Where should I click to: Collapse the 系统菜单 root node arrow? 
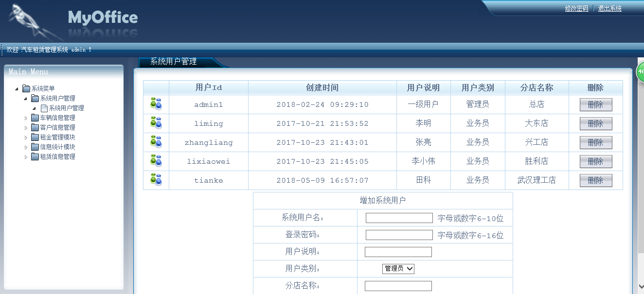coord(18,89)
